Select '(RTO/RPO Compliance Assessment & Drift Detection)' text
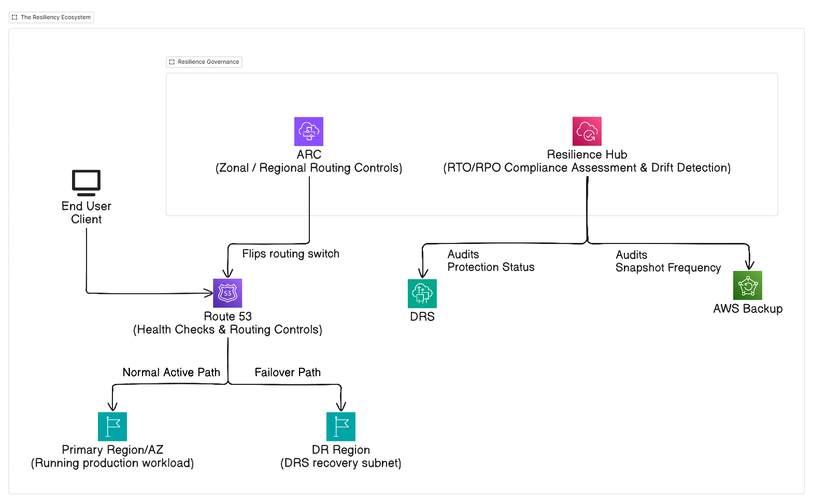 [x=587, y=168]
